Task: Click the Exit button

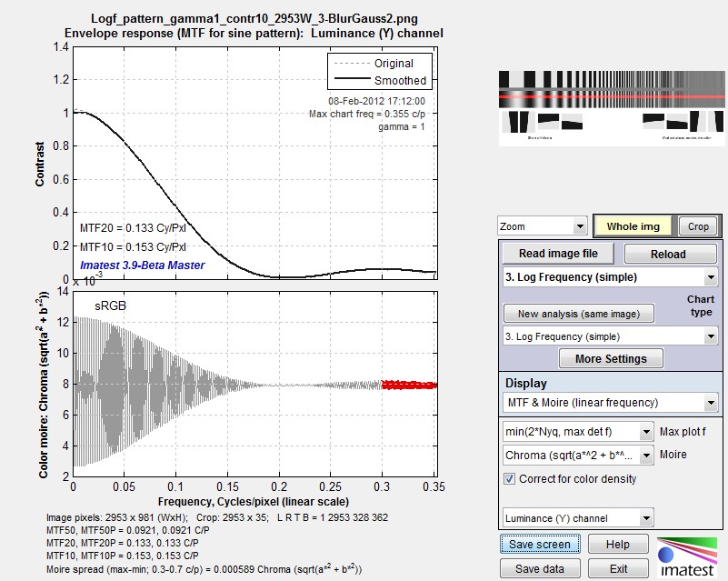Action: coord(617,568)
